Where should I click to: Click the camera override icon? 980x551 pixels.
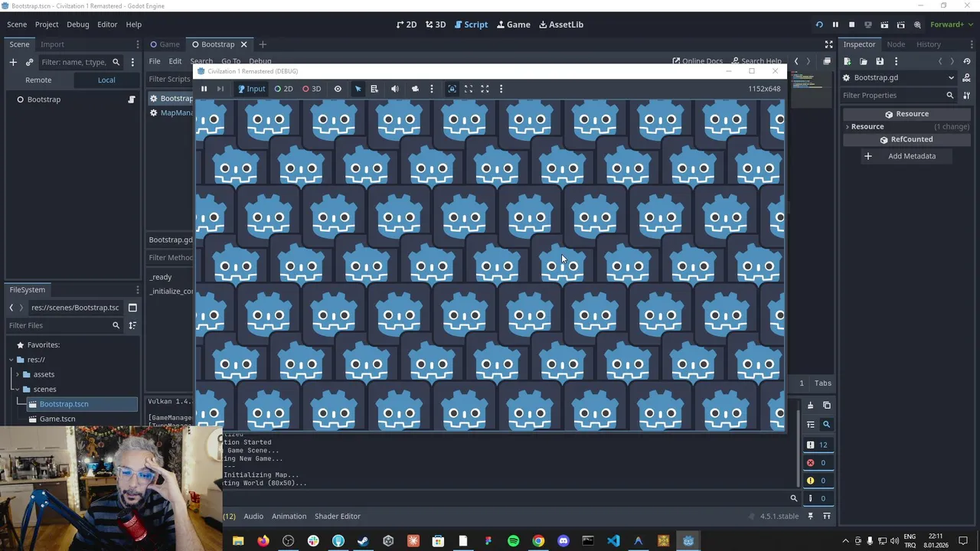[x=415, y=89]
